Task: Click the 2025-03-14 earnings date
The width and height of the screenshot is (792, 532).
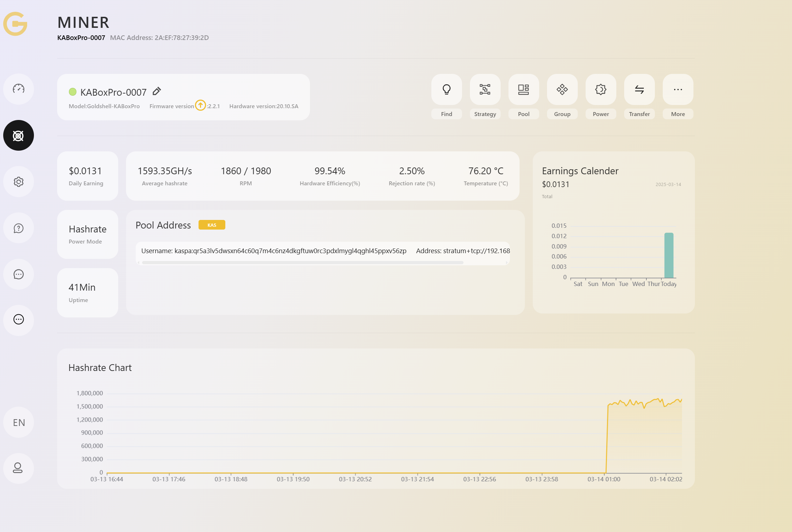Action: click(x=668, y=184)
